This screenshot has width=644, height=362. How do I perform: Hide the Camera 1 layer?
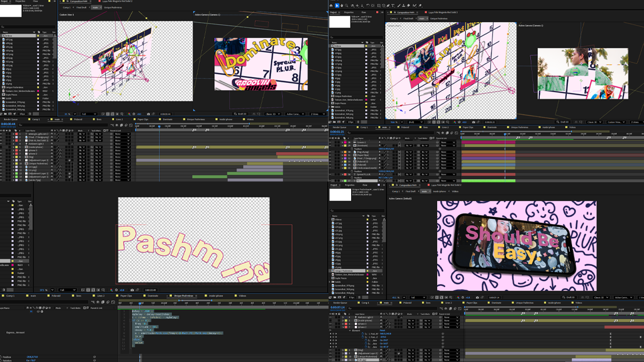point(331,142)
